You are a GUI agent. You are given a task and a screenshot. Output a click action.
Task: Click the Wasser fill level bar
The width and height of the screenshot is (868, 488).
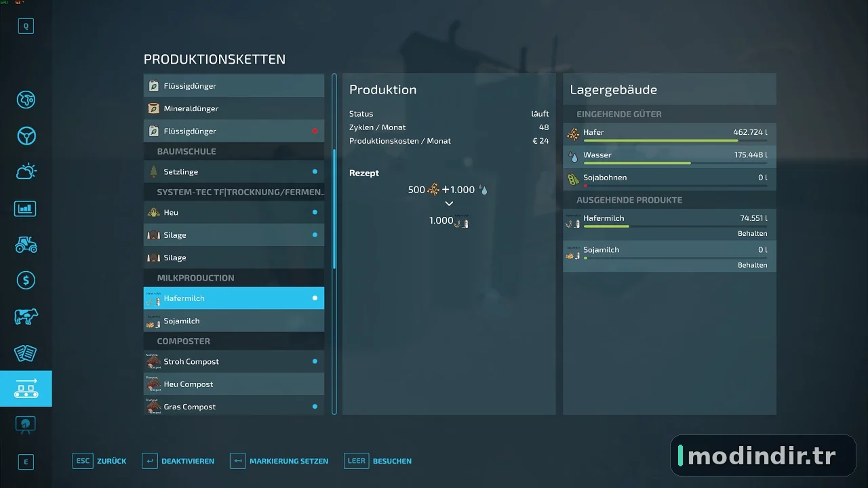click(675, 163)
